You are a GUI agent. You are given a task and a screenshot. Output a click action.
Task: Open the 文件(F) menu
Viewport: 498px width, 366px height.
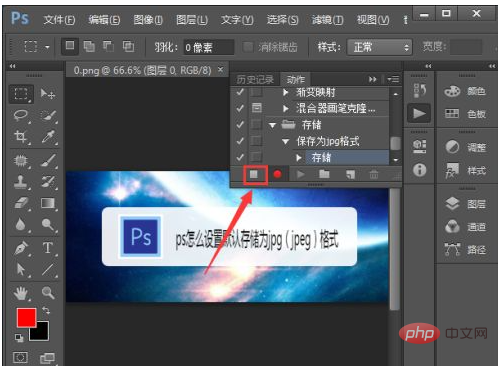click(59, 20)
